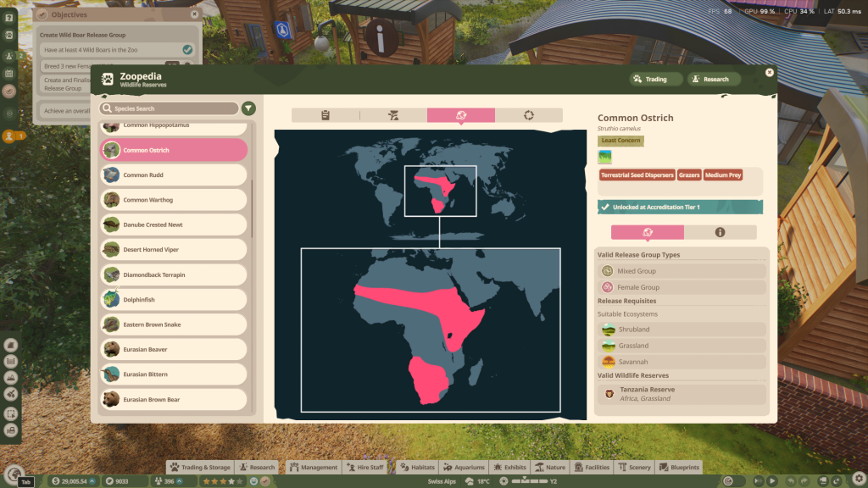Screen dimensions: 868x488
Task: Open the calendar icon in left sidebar
Action: click(x=8, y=74)
